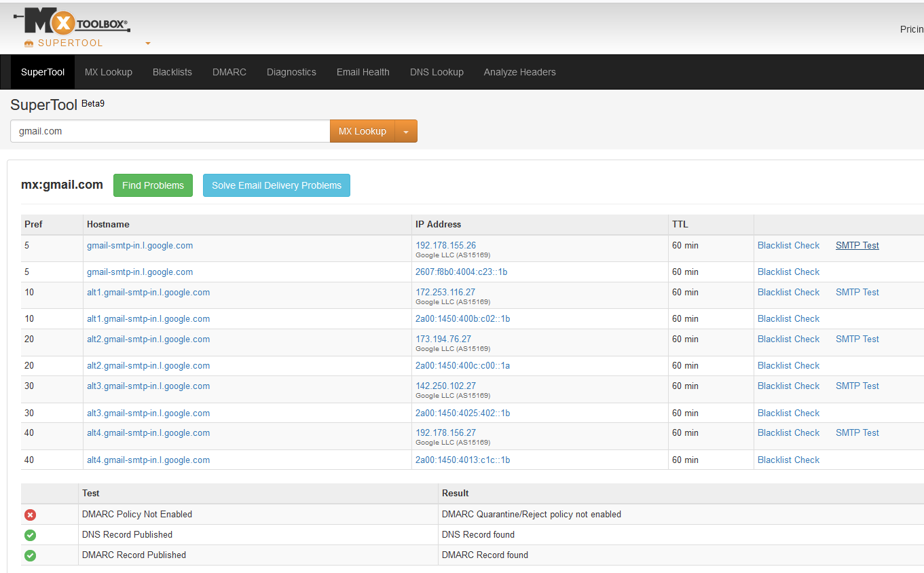Click the green check icon beside DNS Record Published
Screen dimensions: 924x573
point(30,535)
